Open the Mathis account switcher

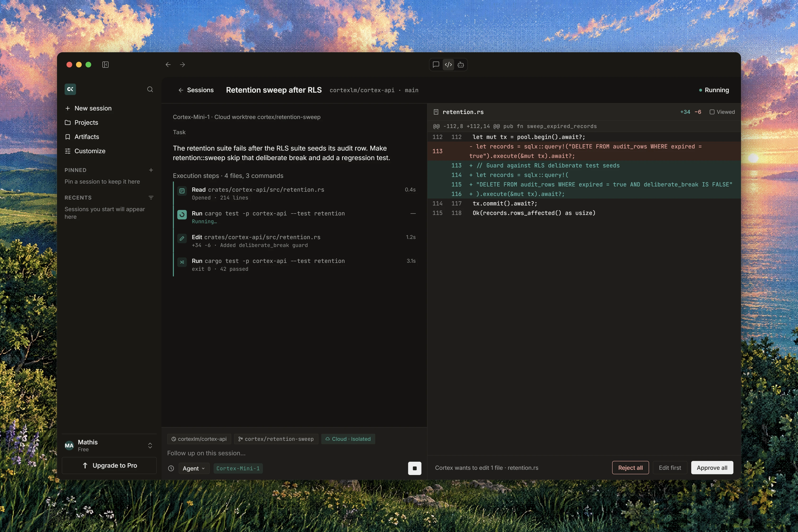(109, 446)
